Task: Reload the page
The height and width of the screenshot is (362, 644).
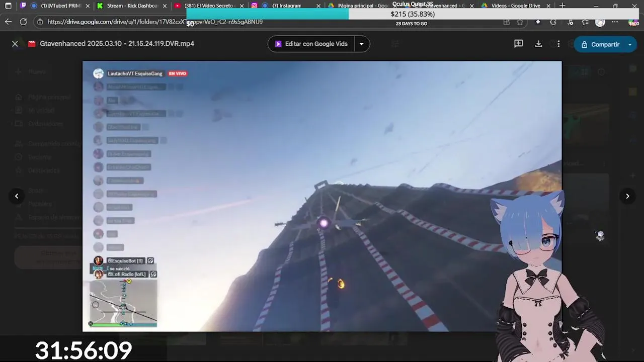Action: [x=23, y=22]
